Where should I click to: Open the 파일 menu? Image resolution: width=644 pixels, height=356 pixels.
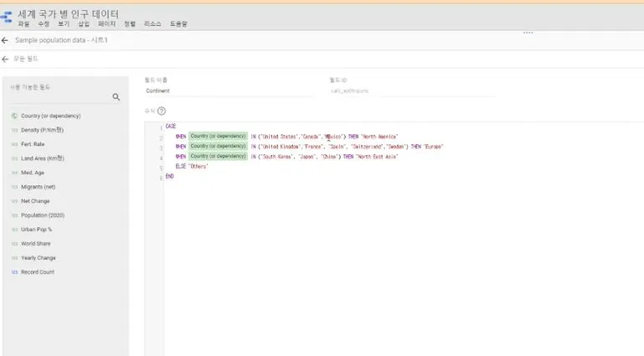[23, 23]
